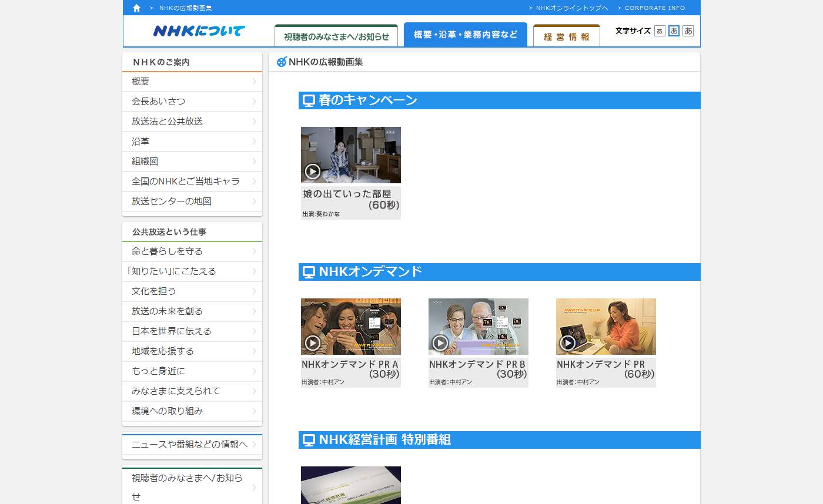Open 放送法と公共放送 sidebar item
This screenshot has height=504, width=823.
click(x=192, y=122)
